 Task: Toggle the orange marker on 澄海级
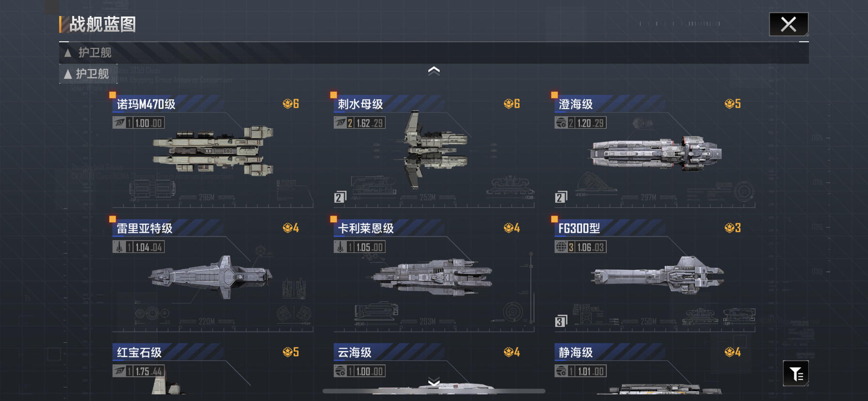554,95
